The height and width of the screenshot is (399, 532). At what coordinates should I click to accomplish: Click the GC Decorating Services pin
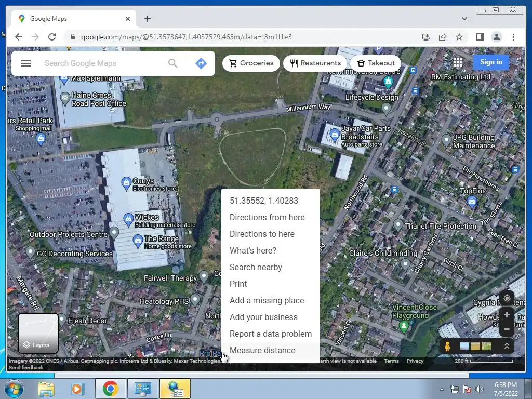click(30, 252)
